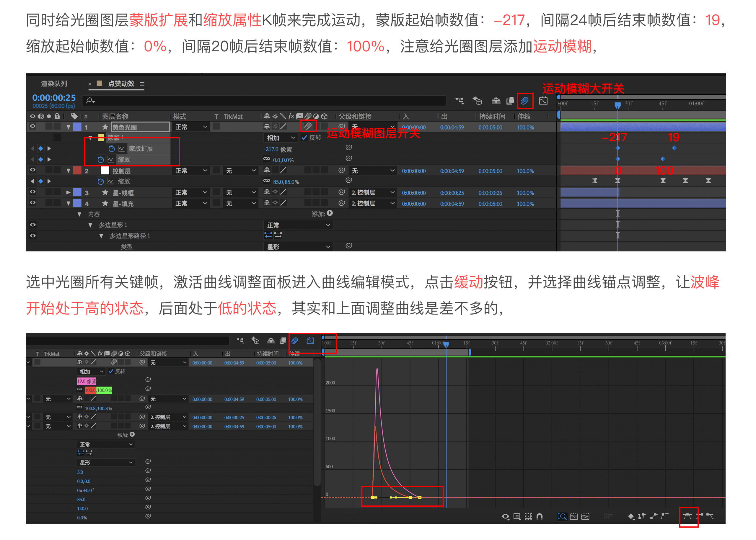
Task: Uncheck the 反转 mask checkbox
Action: pos(304,138)
